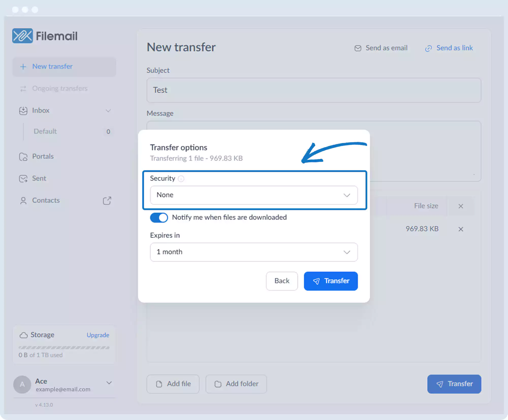508x420 pixels.
Task: Collapse the Inbox section chevron
Action: (x=108, y=111)
